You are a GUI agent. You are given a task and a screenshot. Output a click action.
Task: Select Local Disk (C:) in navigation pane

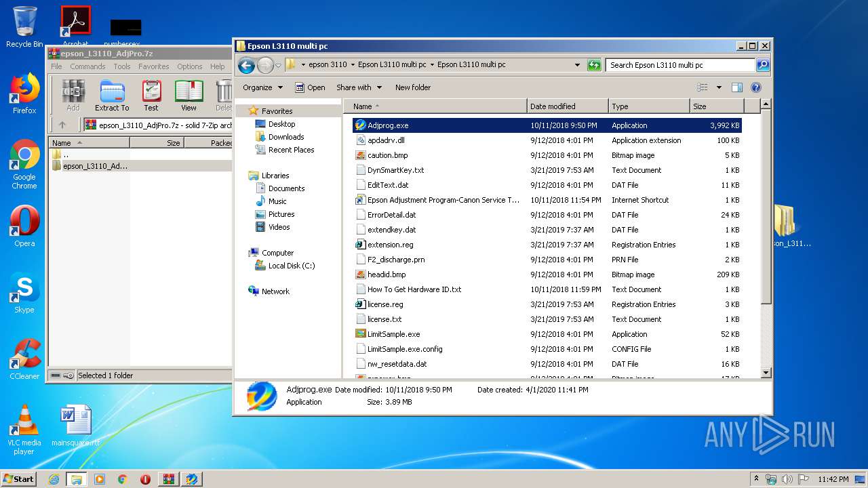[x=292, y=266]
